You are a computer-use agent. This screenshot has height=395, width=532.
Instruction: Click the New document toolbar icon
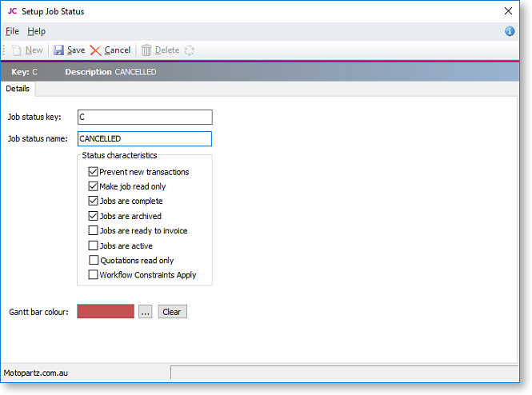tap(16, 50)
